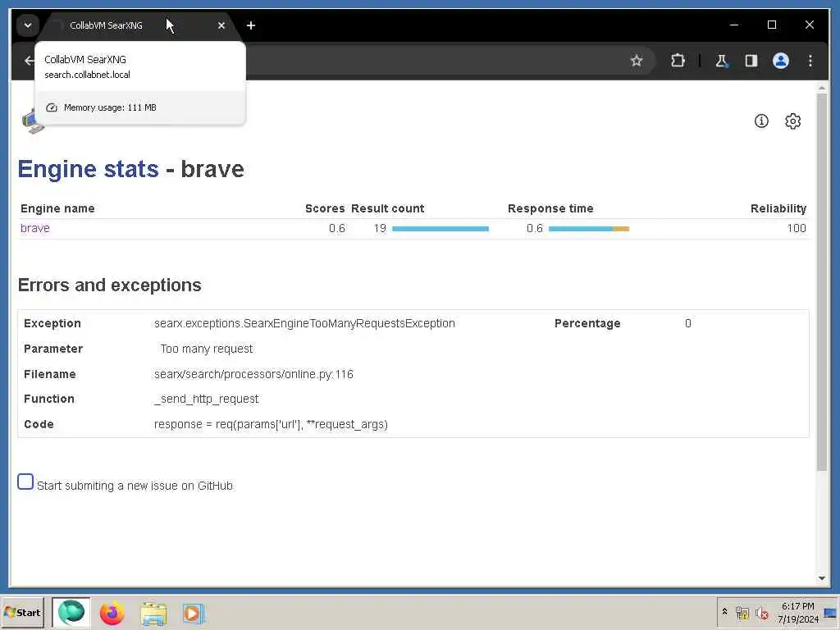Open the extensions puzzle icon
Viewport: 840px width, 630px height.
[x=677, y=61]
